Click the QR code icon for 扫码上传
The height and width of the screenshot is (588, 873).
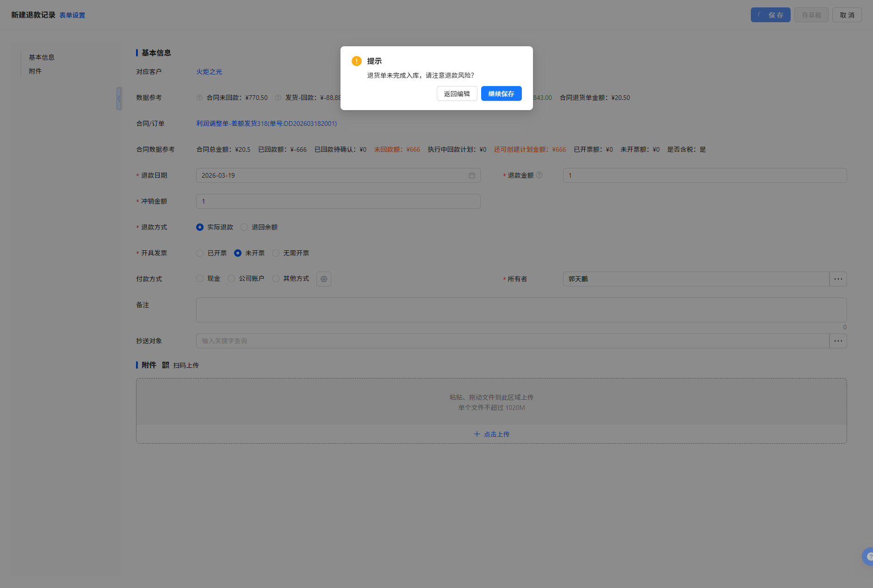pos(166,365)
